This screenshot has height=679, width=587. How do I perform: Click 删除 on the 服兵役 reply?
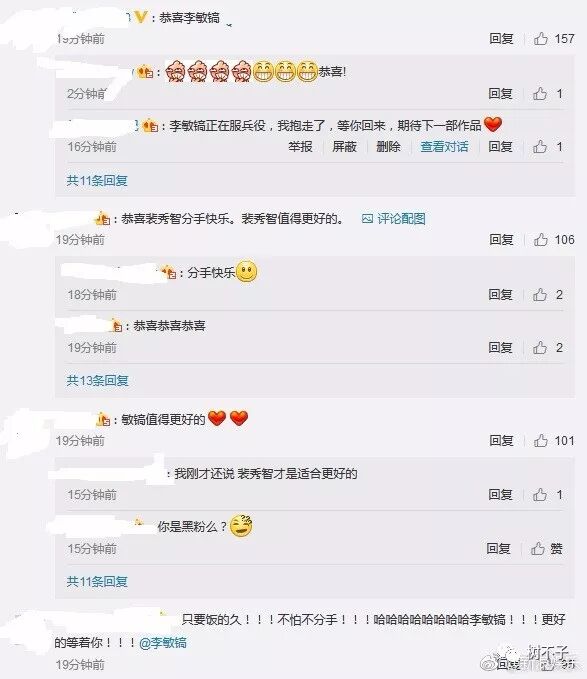click(388, 147)
